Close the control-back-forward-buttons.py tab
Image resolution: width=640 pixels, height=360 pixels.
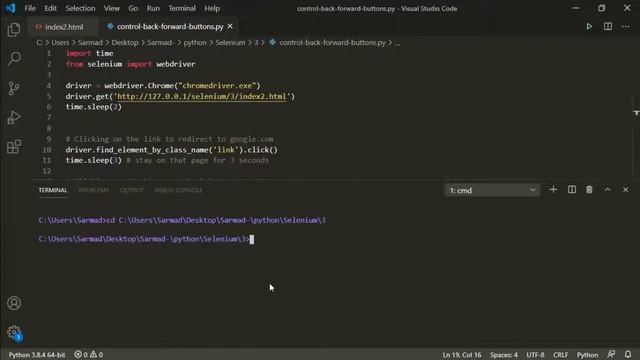[230, 26]
